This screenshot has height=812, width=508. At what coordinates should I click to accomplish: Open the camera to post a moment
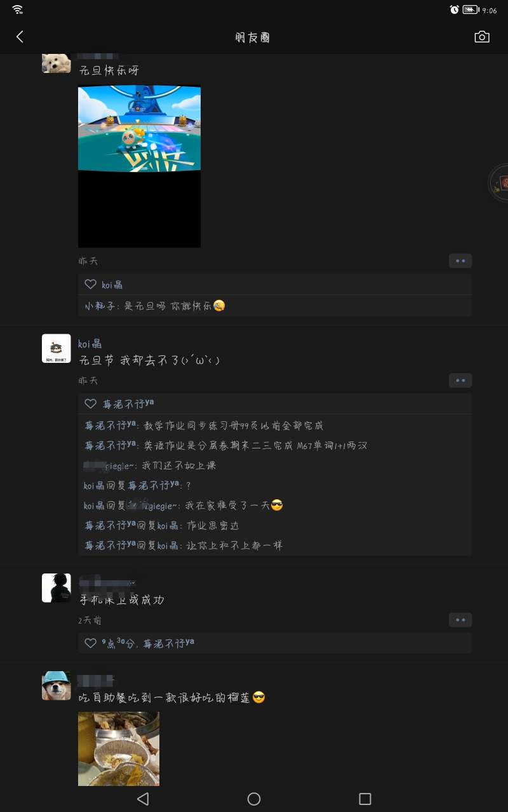tap(482, 37)
